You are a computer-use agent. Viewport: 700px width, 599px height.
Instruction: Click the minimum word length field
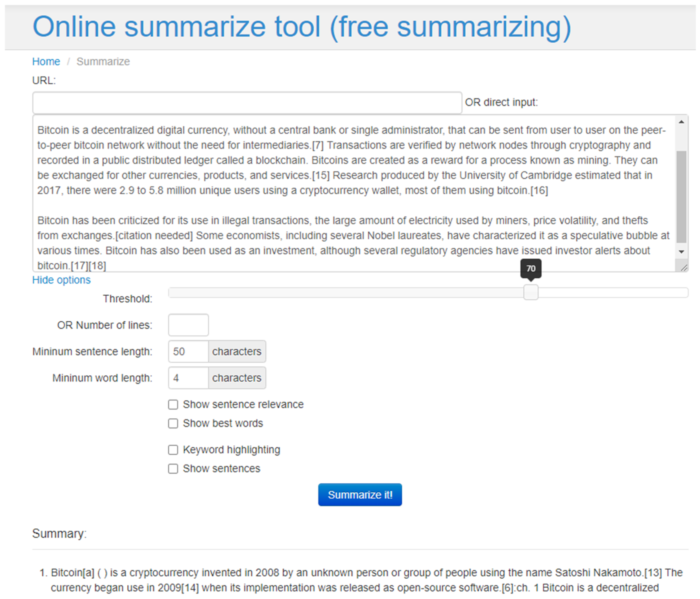pos(188,378)
